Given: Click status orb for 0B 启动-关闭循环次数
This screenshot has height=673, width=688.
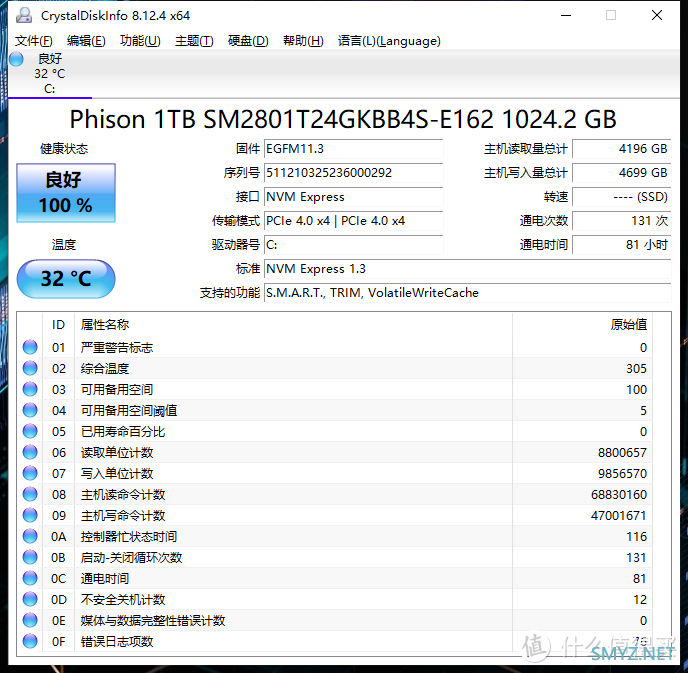Looking at the screenshot, I should 30,557.
